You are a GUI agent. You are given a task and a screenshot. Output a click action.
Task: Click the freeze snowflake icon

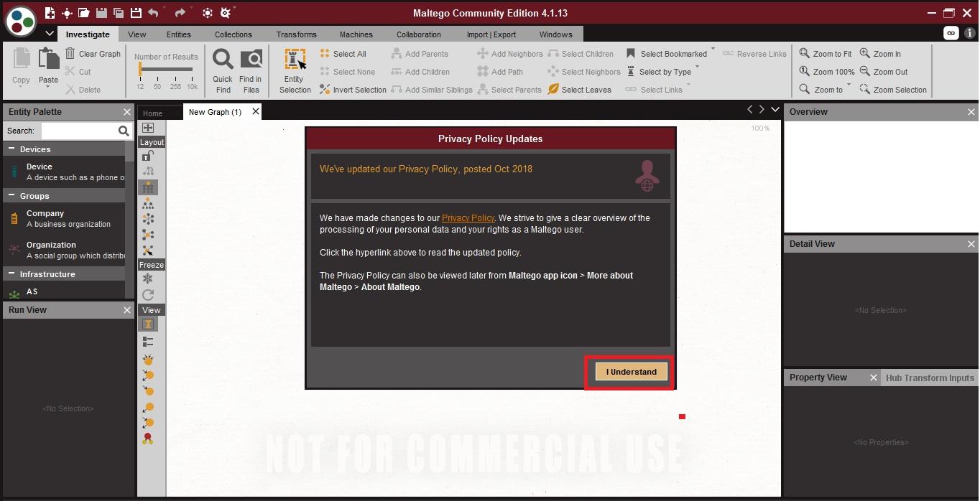[x=148, y=278]
